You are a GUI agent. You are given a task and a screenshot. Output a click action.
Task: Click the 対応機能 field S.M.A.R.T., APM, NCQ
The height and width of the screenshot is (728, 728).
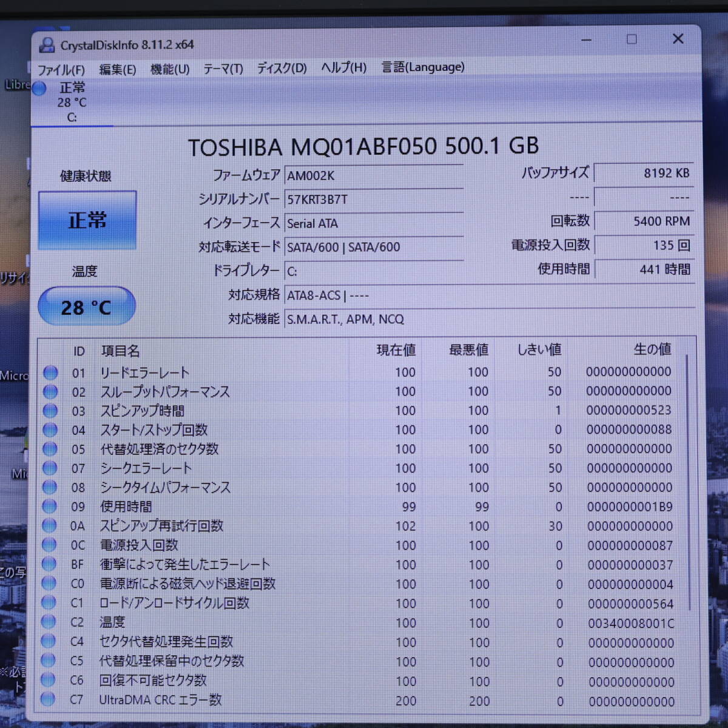(490, 319)
